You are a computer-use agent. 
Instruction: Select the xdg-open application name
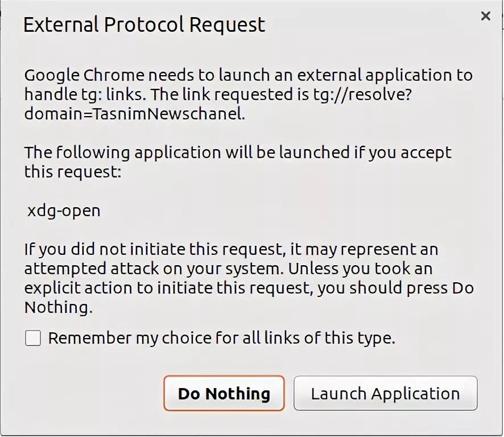(64, 211)
